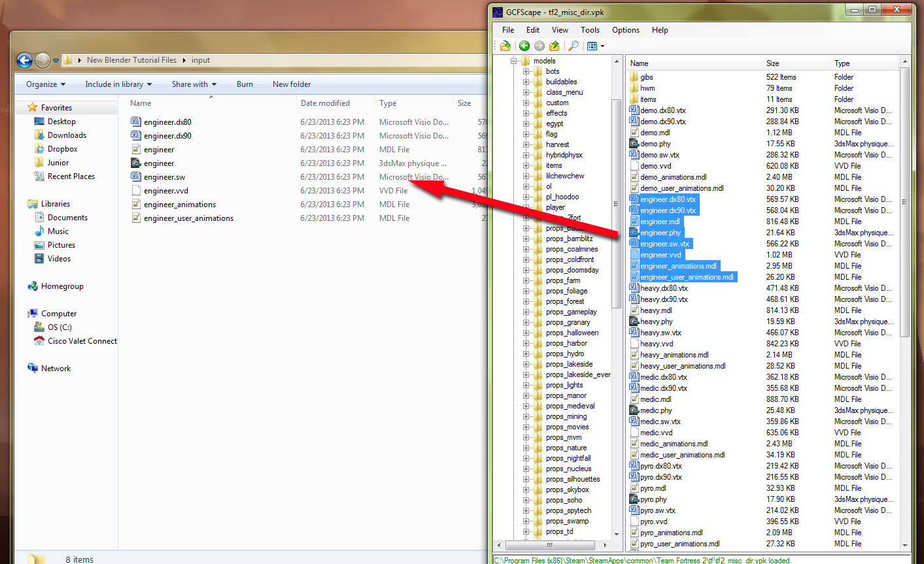This screenshot has width=924, height=564.
Task: Expand the player folder in GCFScape tree
Action: (x=526, y=207)
